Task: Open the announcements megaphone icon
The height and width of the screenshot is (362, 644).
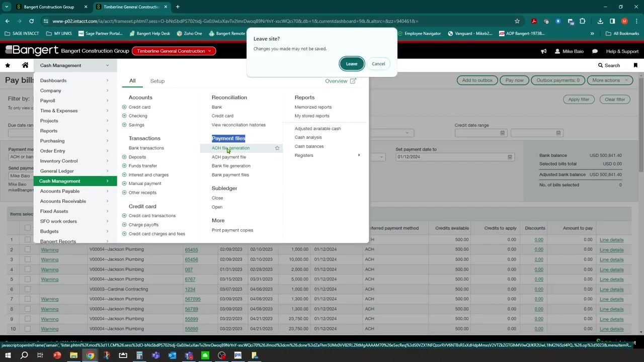Action: click(x=543, y=51)
